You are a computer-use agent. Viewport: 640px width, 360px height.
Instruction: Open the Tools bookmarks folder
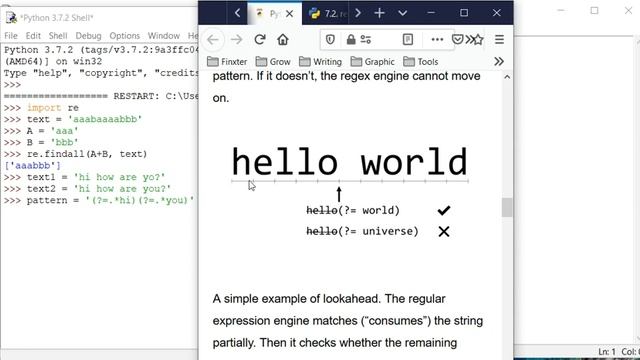click(x=420, y=62)
